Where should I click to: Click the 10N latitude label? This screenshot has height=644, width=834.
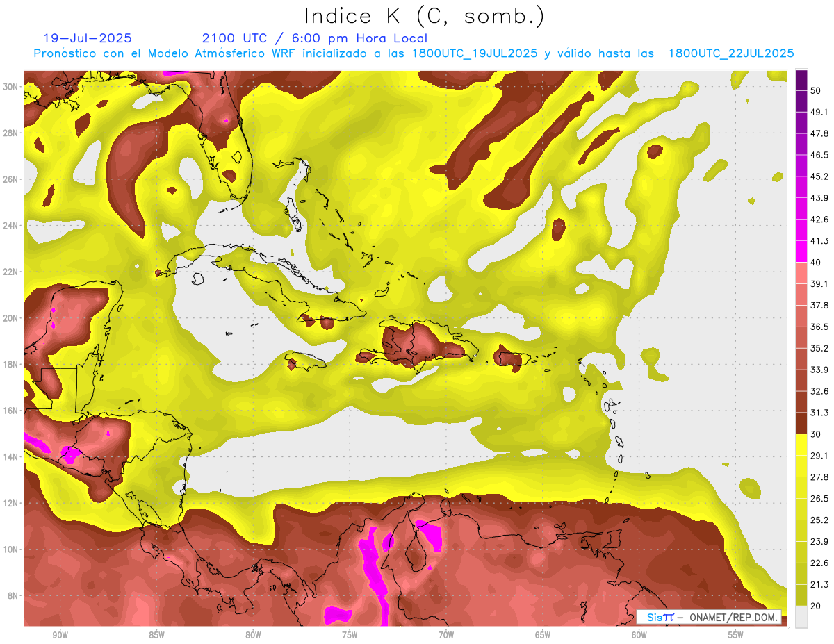pos(12,550)
